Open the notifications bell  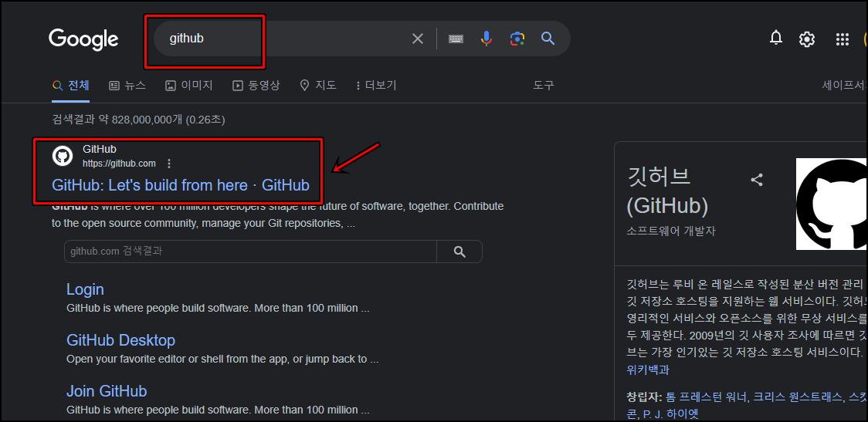tap(776, 38)
